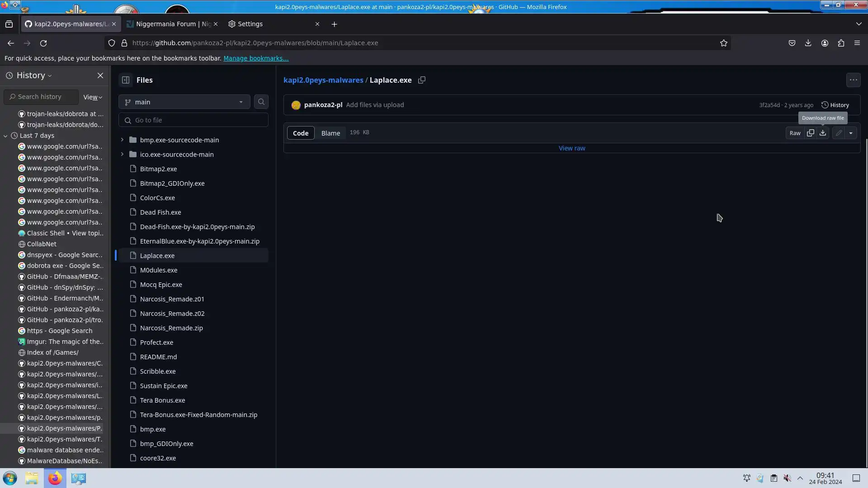The height and width of the screenshot is (488, 868).
Task: Copy raw file contents icon
Action: [x=811, y=133]
